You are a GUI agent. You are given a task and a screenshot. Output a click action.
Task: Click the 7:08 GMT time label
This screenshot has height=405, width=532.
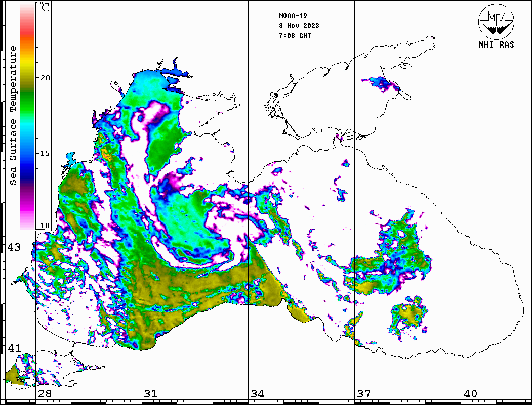click(x=295, y=36)
